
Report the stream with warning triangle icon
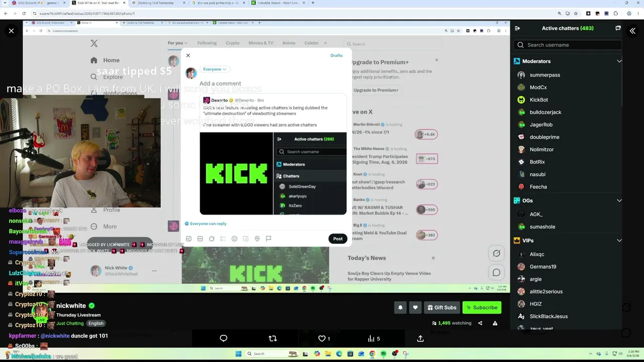tap(495, 323)
